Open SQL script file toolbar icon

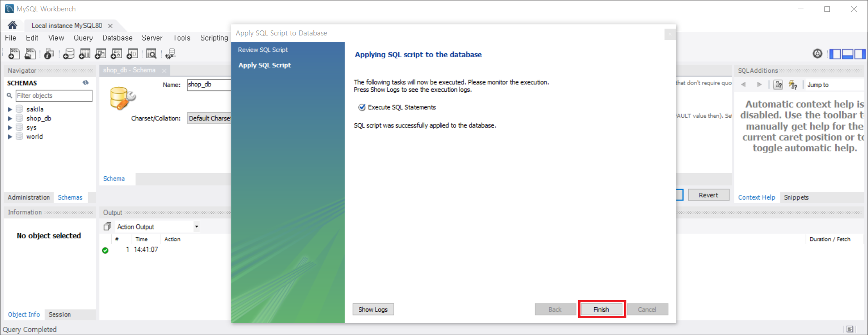[x=30, y=54]
